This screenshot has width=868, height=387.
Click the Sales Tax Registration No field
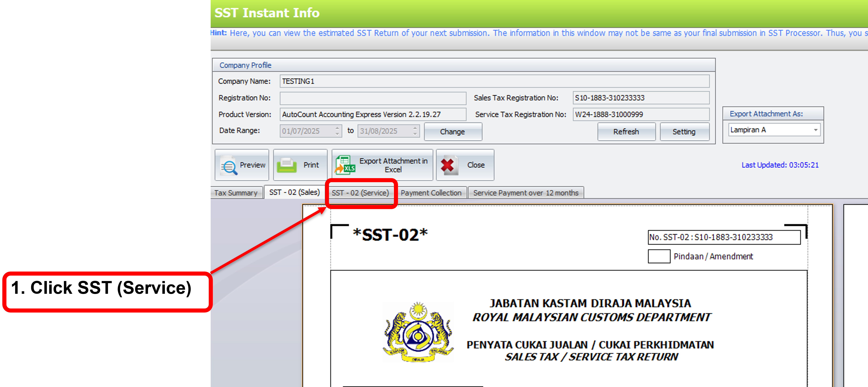(x=641, y=98)
